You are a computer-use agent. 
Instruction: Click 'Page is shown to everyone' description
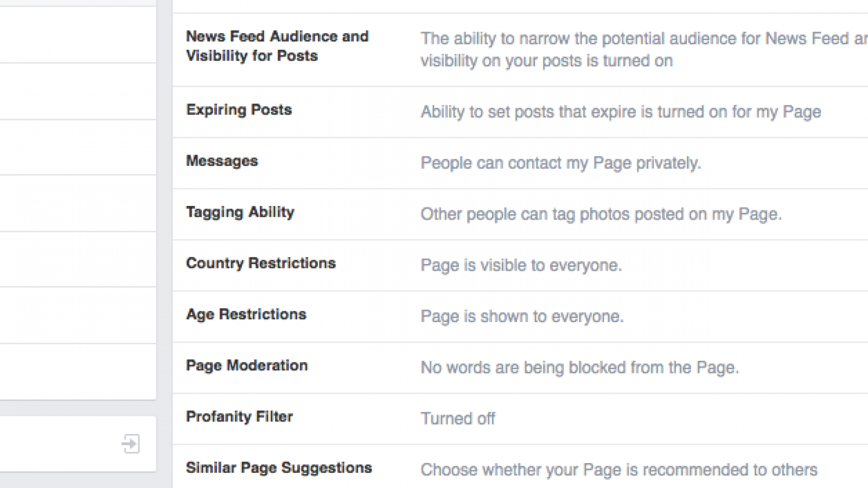tap(522, 316)
